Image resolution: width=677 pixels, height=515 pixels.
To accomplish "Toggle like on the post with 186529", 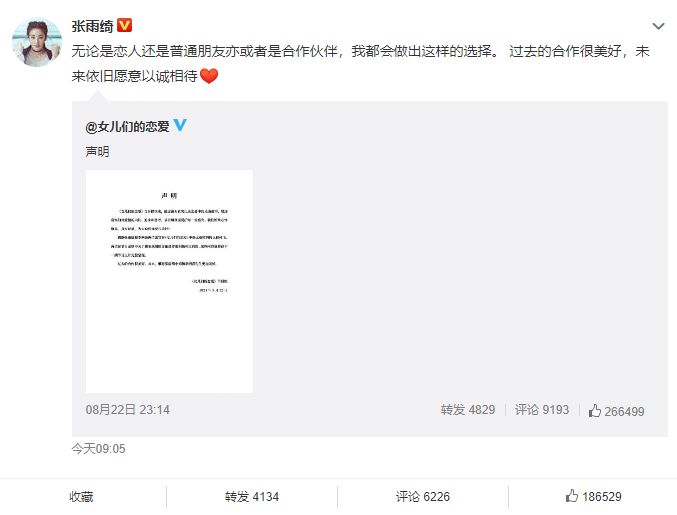I will point(593,496).
